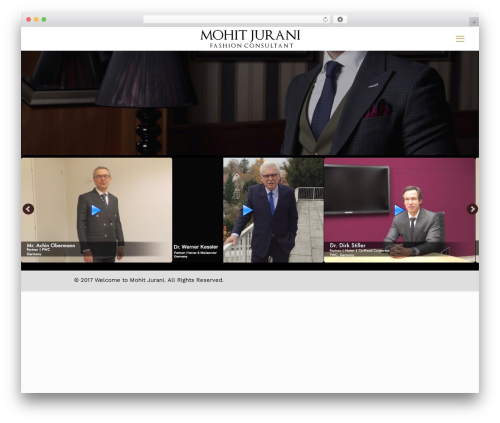Click the Dr. Werner Kessler name caption

(196, 247)
